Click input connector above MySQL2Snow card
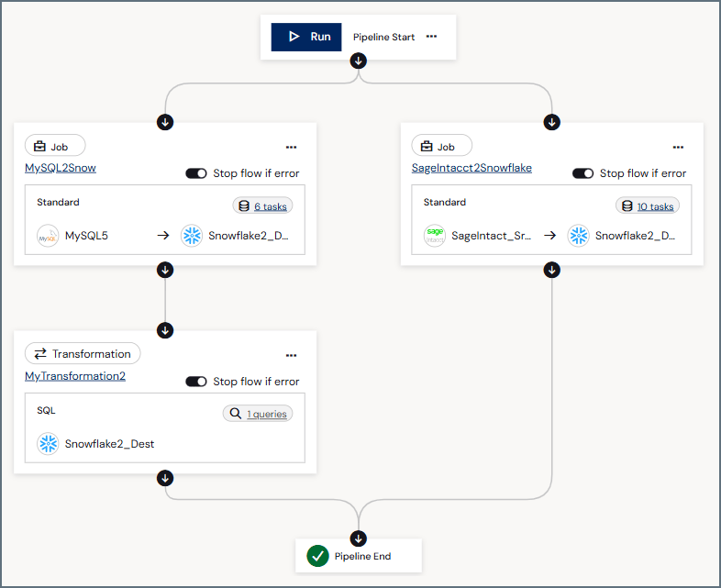Image resolution: width=721 pixels, height=588 pixels. (x=165, y=122)
